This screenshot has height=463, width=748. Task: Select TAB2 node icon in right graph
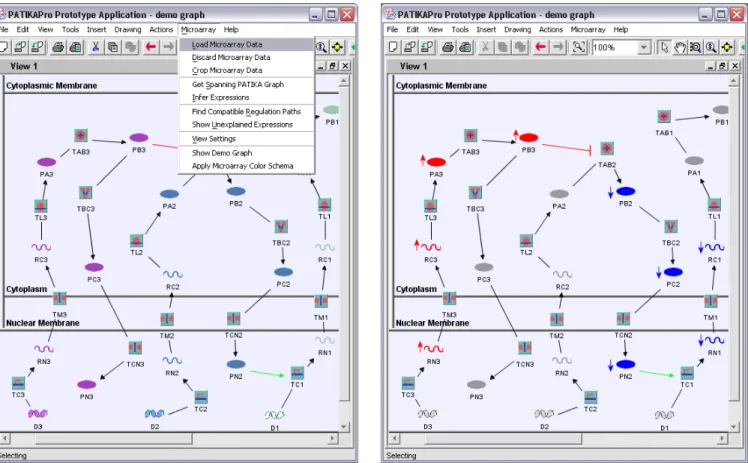coord(607,148)
